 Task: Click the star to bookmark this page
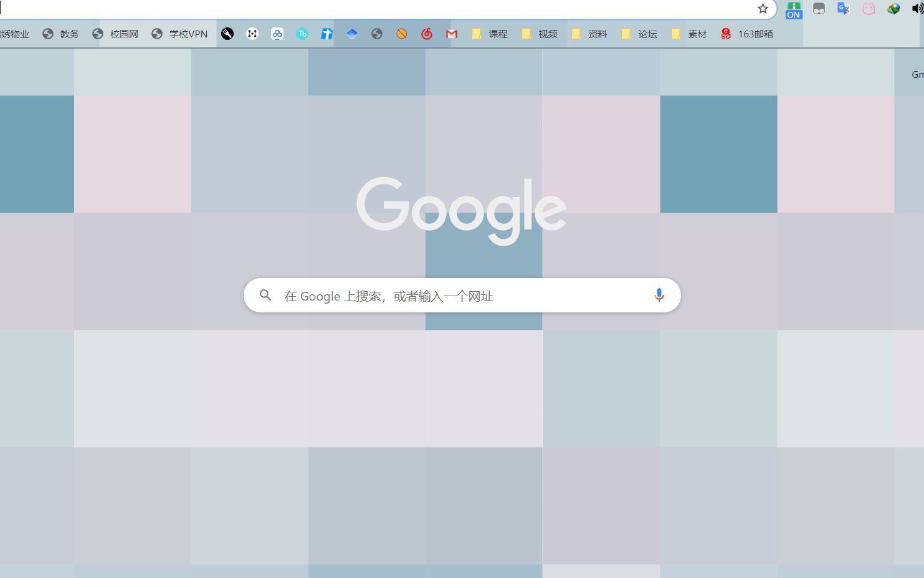point(763,9)
